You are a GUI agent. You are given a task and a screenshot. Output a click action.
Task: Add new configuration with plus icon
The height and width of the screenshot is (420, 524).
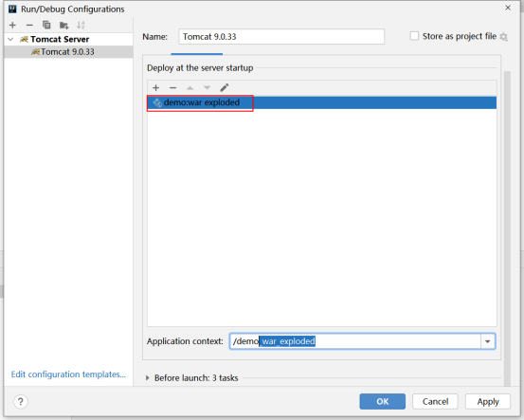point(12,25)
